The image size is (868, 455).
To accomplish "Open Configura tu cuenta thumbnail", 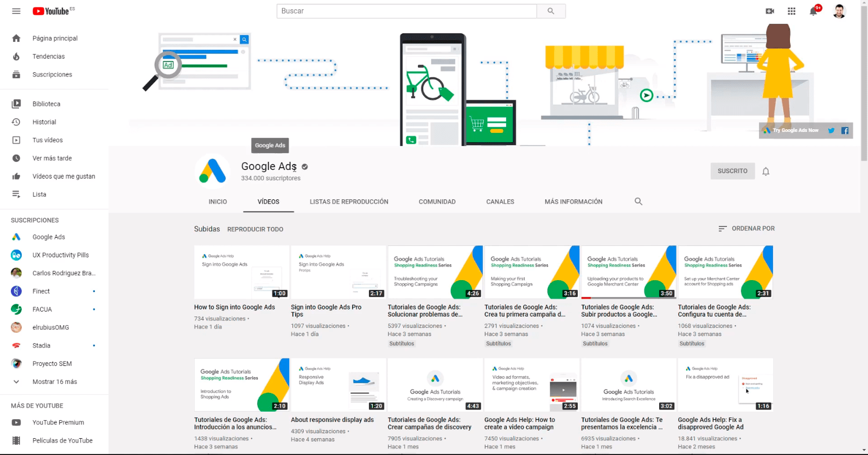I will click(x=725, y=272).
